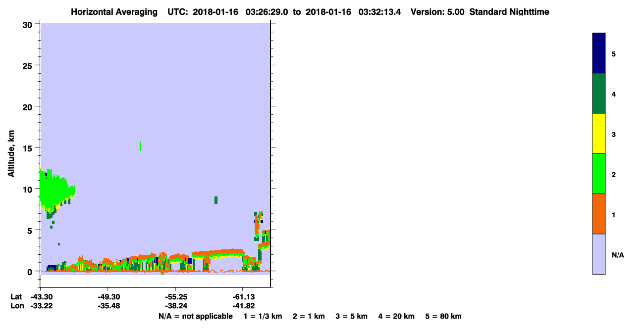
Task: Click the latitude value -43.30
Action: tap(41, 297)
